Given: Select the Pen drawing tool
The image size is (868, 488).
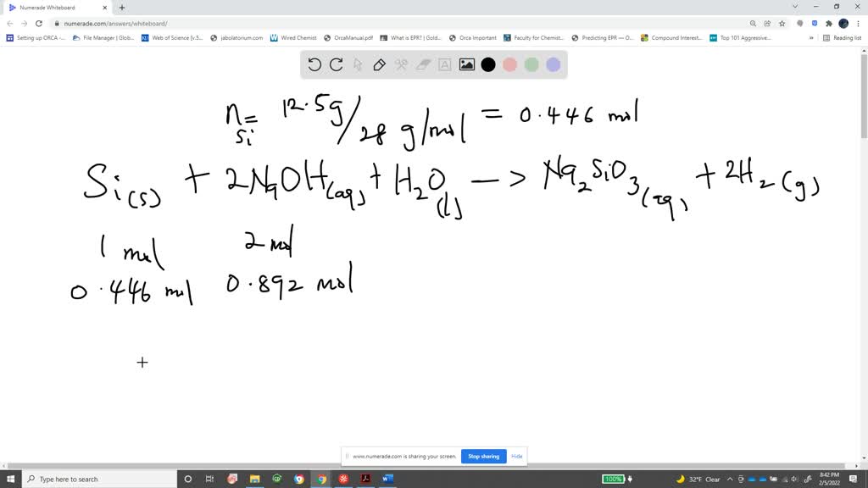Looking at the screenshot, I should [380, 64].
